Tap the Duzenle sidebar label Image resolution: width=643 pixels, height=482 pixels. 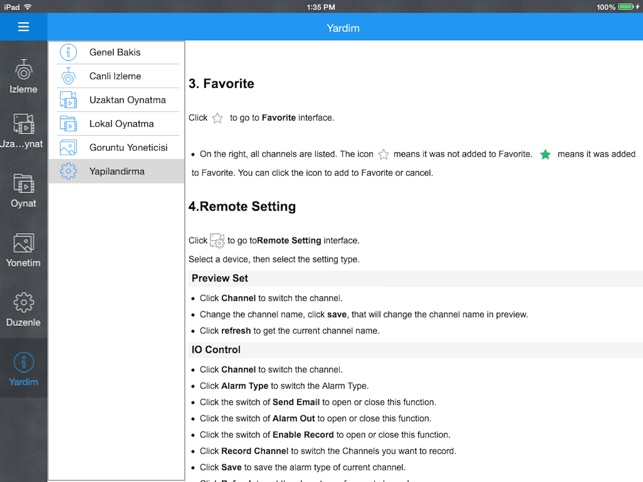tap(23, 322)
